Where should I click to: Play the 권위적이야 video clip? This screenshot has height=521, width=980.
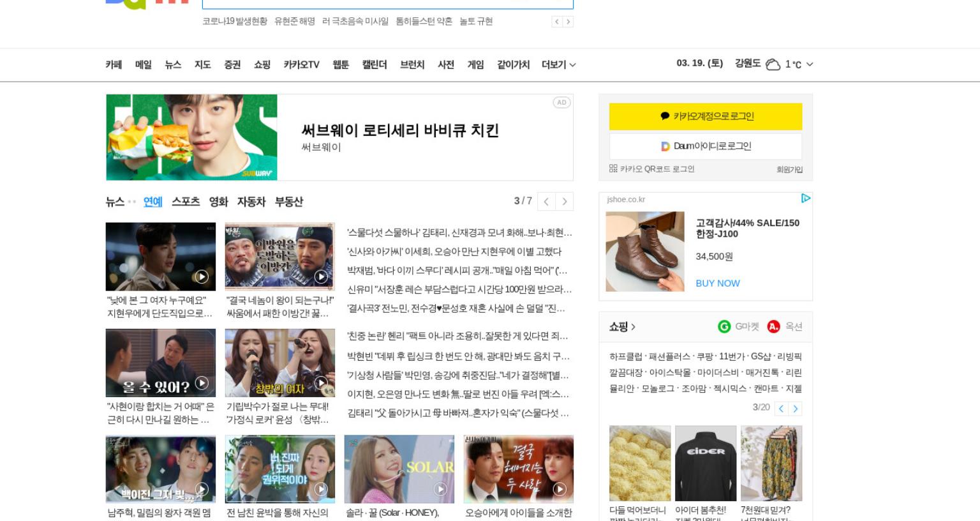pos(321,490)
